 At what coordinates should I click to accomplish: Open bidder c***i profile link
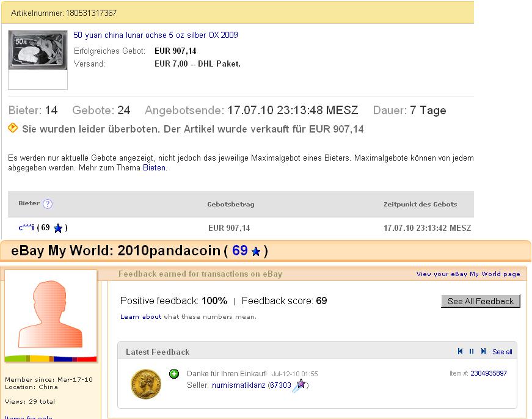coord(26,227)
